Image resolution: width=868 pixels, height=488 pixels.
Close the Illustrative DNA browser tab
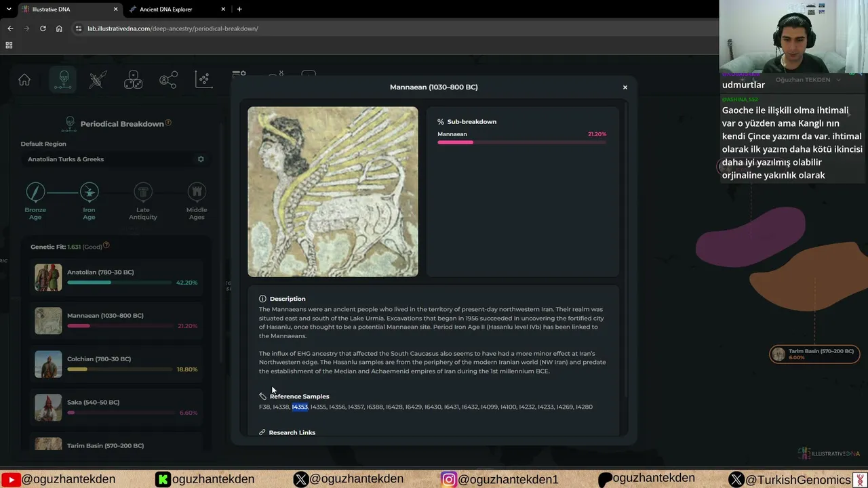(115, 9)
